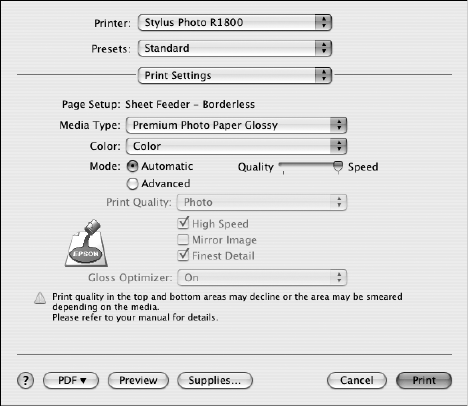
Task: Open the Gloss Optimizer dropdown
Action: 262,278
